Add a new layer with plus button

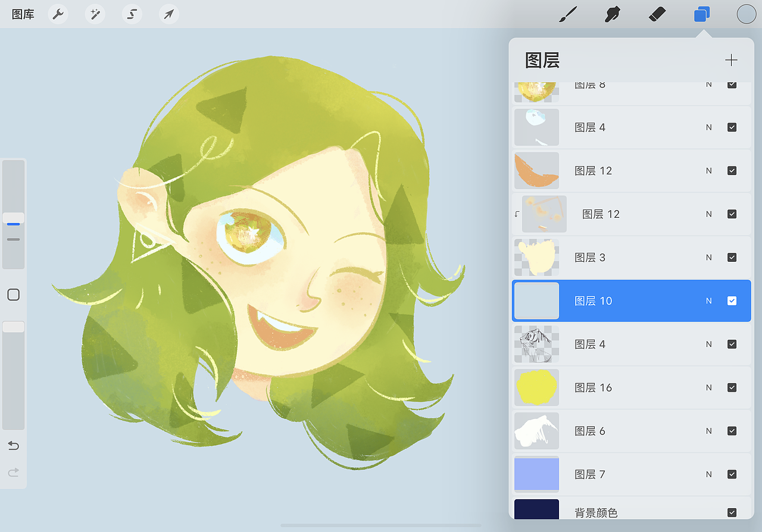click(x=731, y=60)
